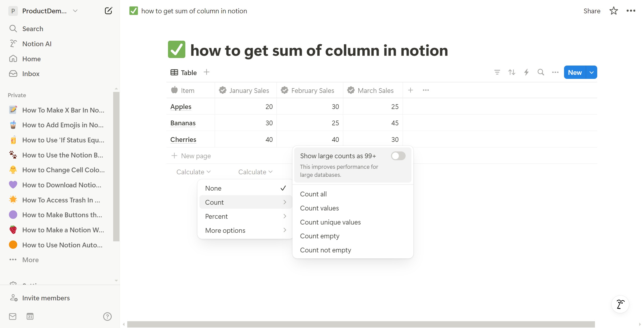Choose Count values
Screen dimensions: 644x328
(x=353, y=208)
